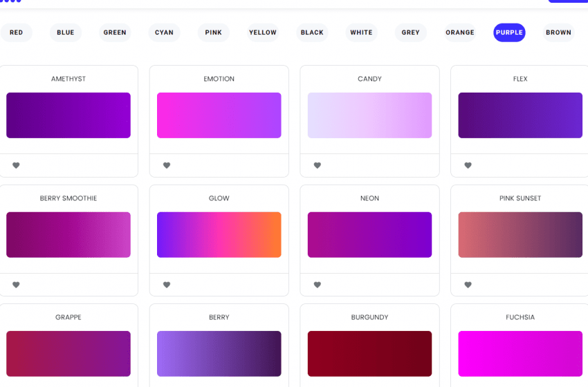Open the Grappe gradient card title
588x387 pixels.
(68, 317)
